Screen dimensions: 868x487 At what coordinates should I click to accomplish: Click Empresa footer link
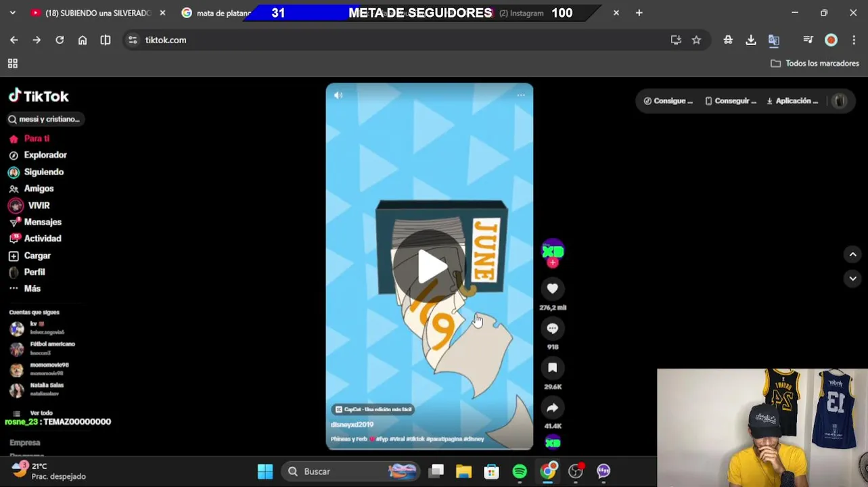(25, 442)
